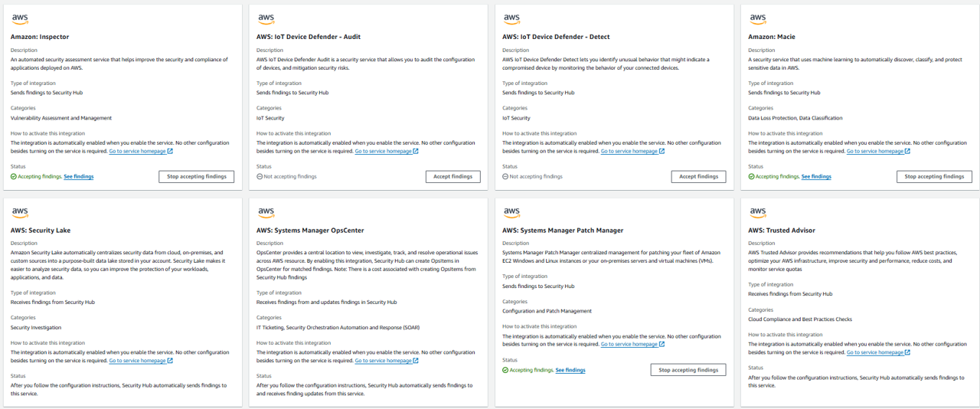
Task: Click the AWS logo on the Inspector card
Action: tap(19, 19)
